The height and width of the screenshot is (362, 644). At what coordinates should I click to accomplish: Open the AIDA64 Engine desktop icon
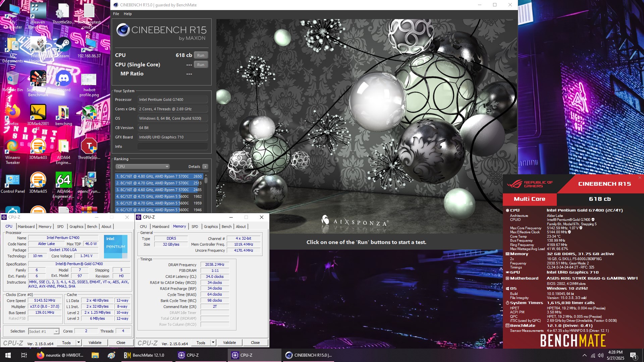[x=63, y=152]
